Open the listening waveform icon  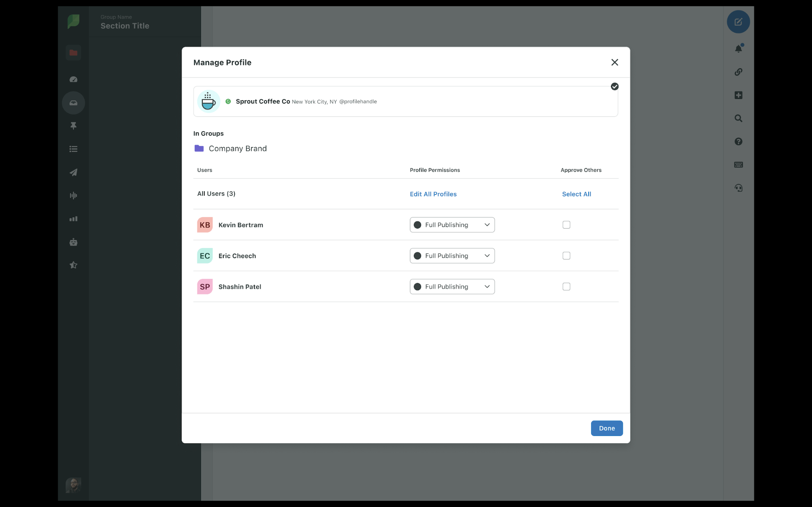[x=73, y=195]
